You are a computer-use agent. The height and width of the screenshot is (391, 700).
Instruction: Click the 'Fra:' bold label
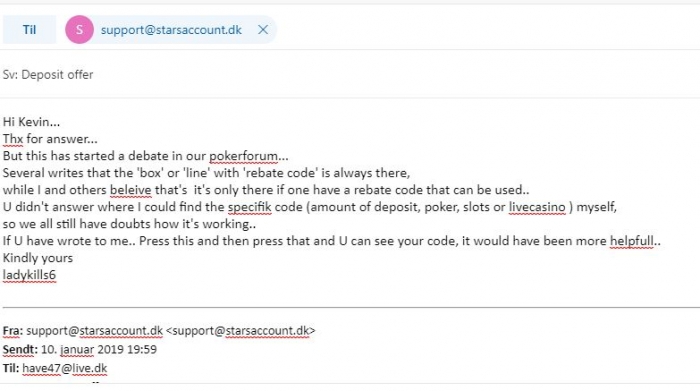(13, 331)
